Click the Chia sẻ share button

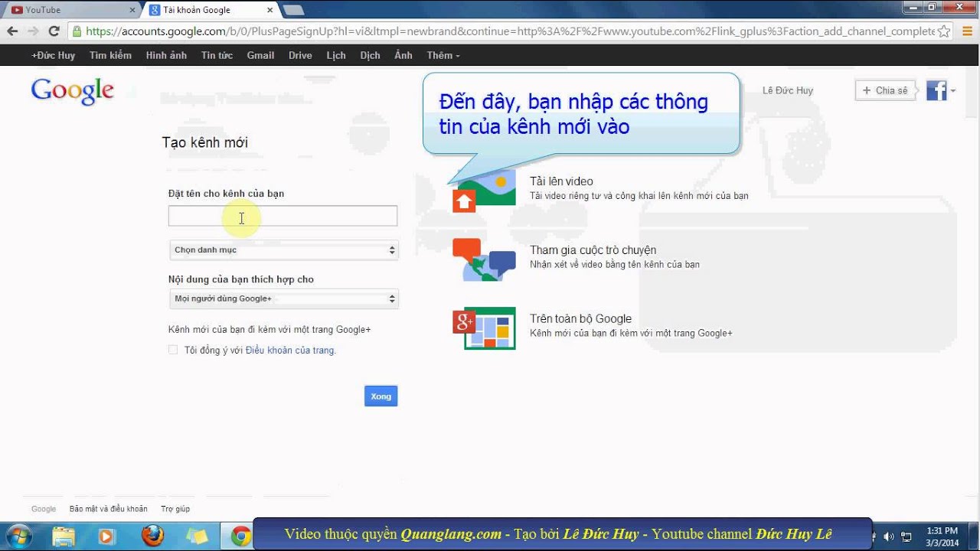click(x=885, y=90)
